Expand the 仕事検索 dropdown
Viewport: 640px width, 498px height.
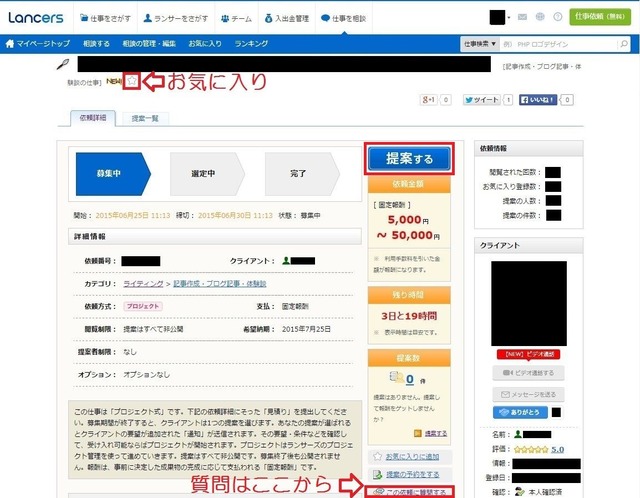point(480,44)
